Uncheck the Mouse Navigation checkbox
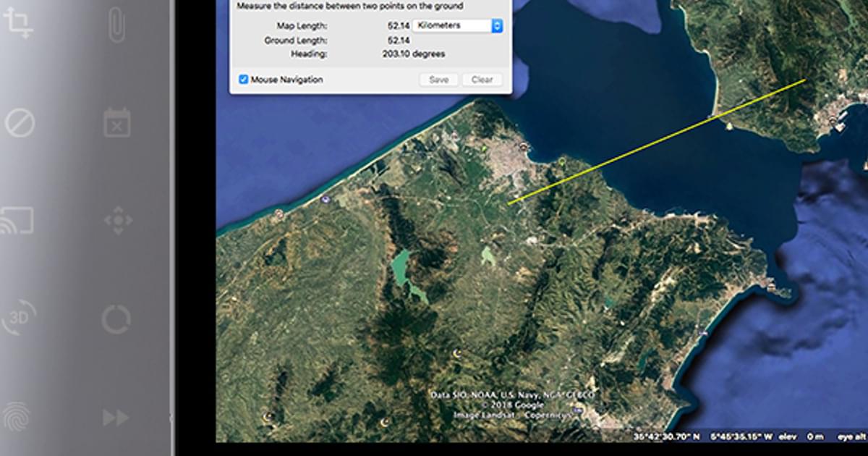The width and height of the screenshot is (868, 456). click(244, 80)
